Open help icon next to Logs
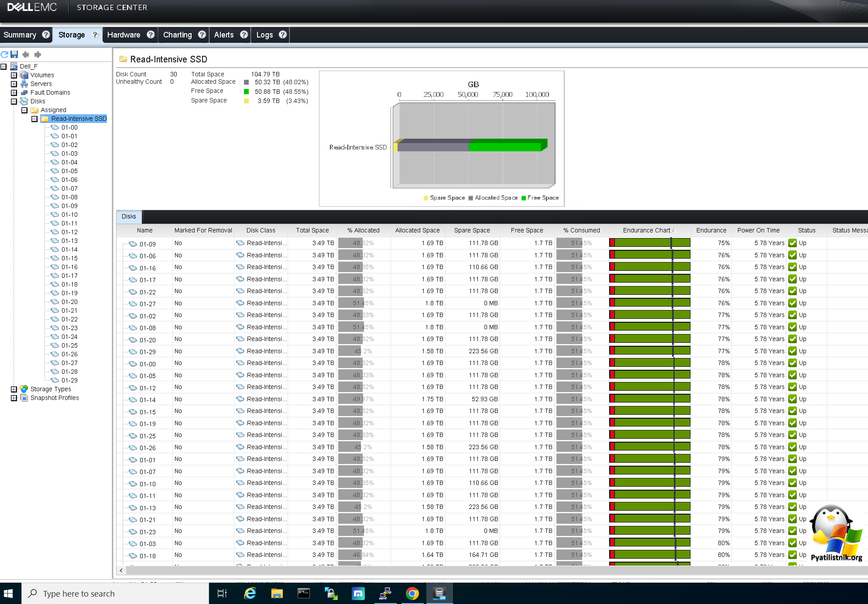 click(x=283, y=34)
